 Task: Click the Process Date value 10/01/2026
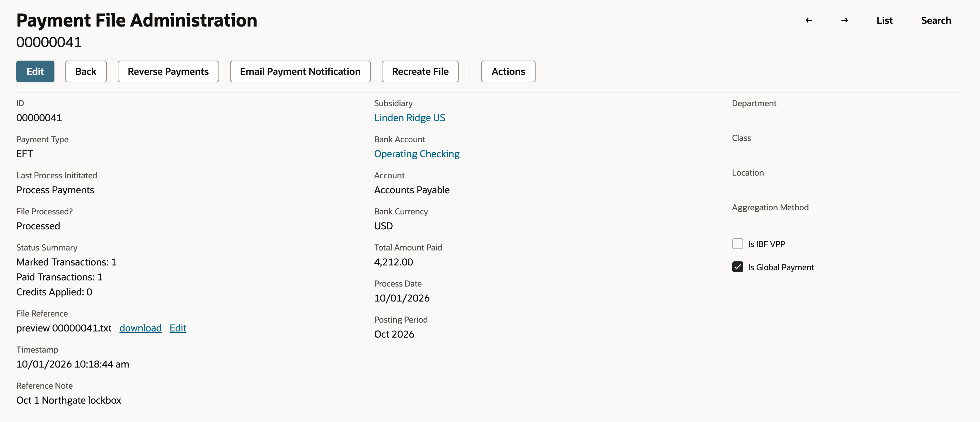(x=402, y=298)
